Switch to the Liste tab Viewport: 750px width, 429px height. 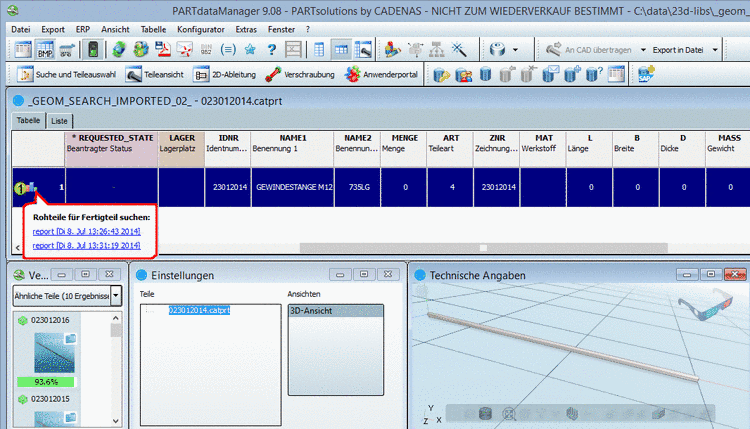(60, 119)
